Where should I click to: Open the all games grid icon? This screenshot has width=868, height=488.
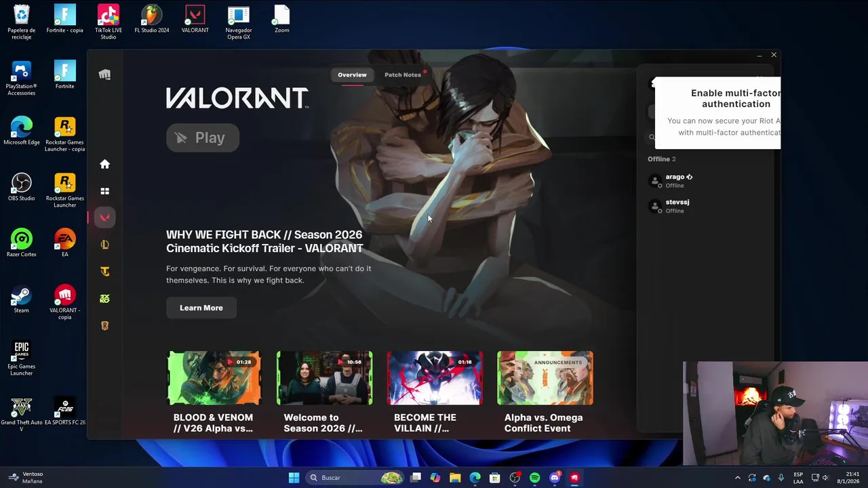click(104, 191)
